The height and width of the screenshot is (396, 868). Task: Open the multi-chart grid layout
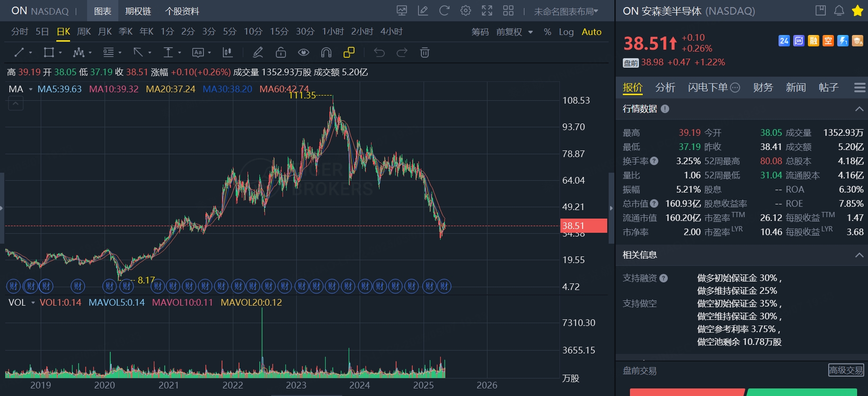tap(508, 10)
